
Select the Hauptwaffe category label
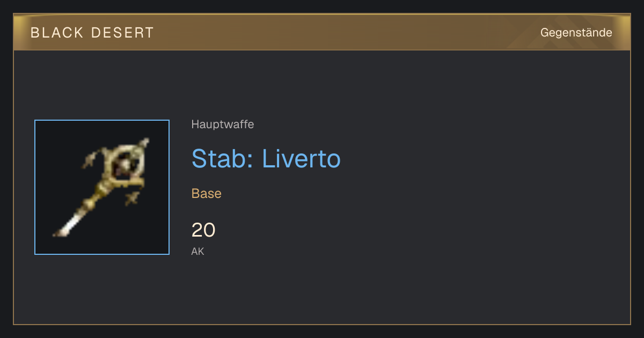pyautogui.click(x=223, y=124)
